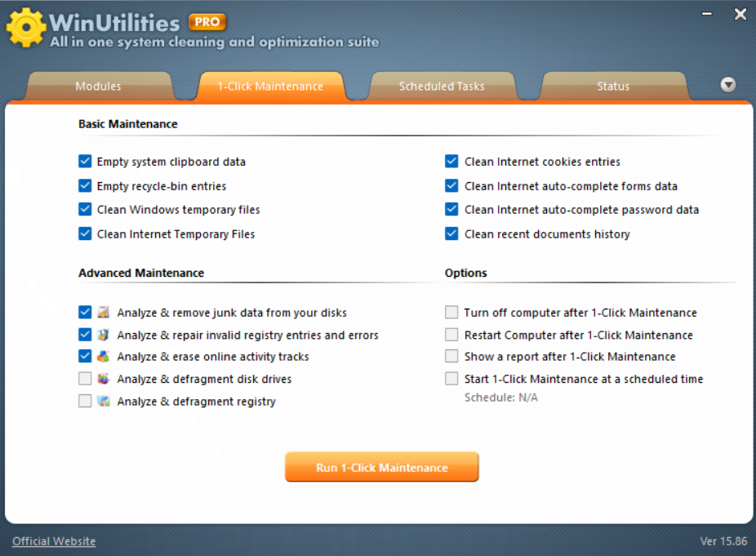Click the registry repair icon

point(103,335)
